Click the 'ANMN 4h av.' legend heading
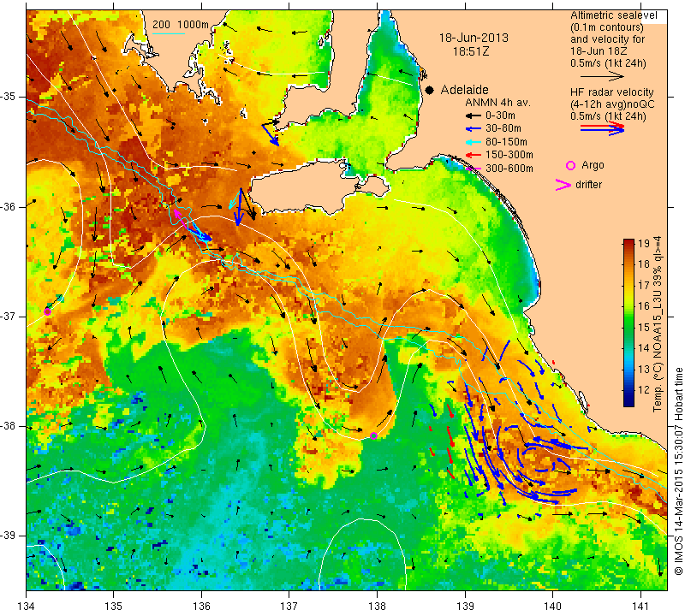The image size is (685, 616). click(497, 103)
